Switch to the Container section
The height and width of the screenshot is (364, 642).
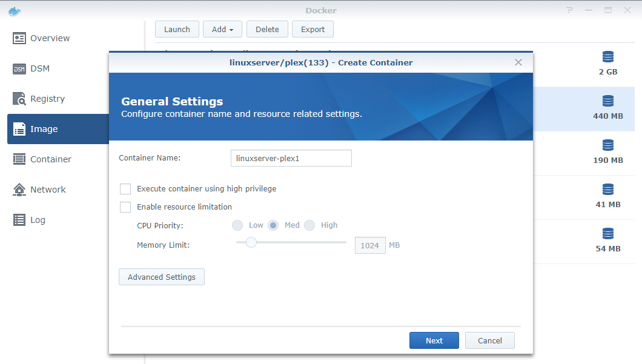[51, 159]
